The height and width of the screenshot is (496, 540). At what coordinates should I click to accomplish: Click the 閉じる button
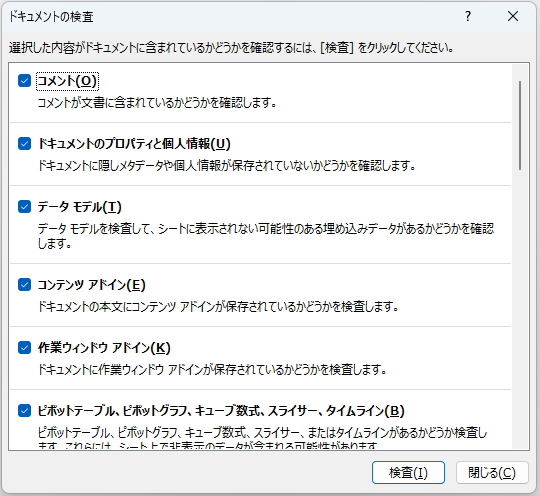tap(492, 473)
